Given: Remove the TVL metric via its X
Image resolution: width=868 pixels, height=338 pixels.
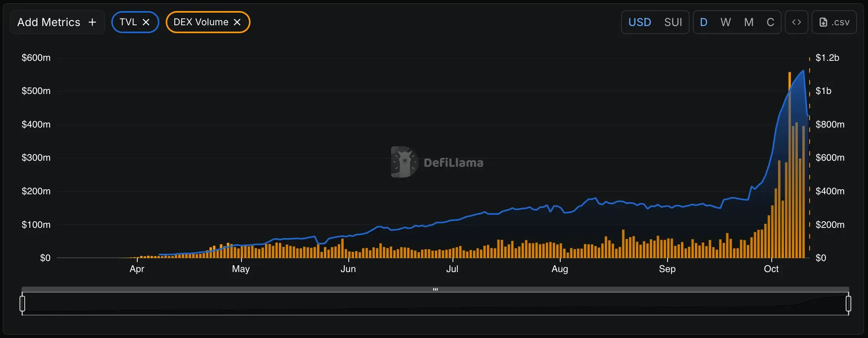Looking at the screenshot, I should [146, 22].
